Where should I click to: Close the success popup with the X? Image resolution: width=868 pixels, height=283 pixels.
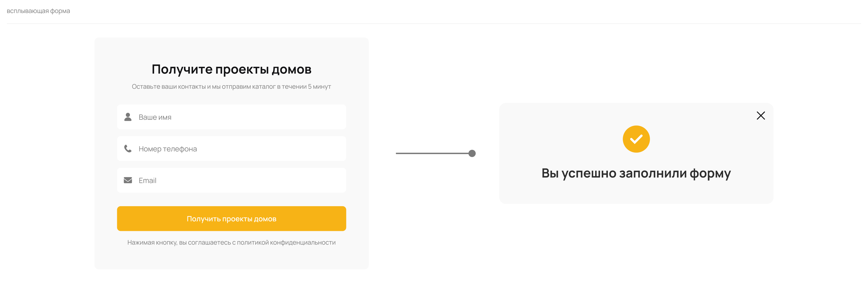pos(761,116)
